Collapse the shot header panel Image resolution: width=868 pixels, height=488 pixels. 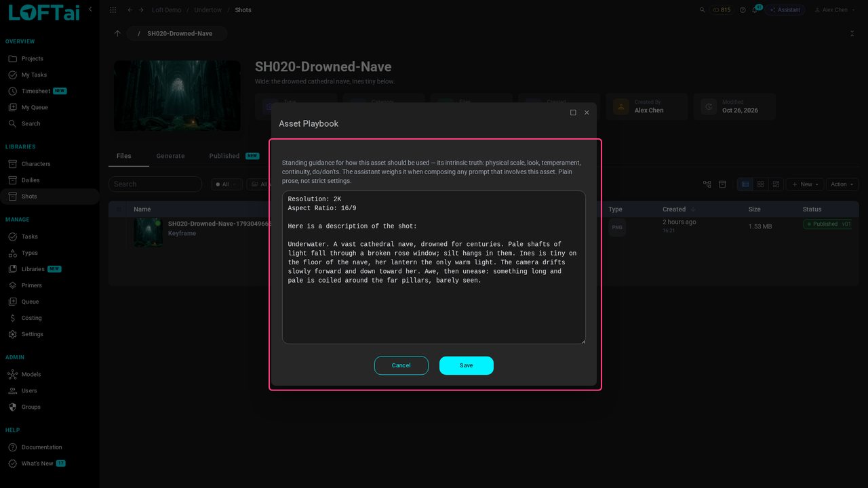click(x=852, y=33)
